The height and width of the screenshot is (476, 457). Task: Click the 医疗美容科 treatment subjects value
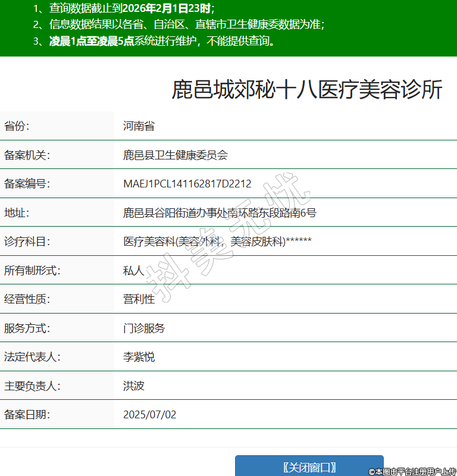click(217, 242)
